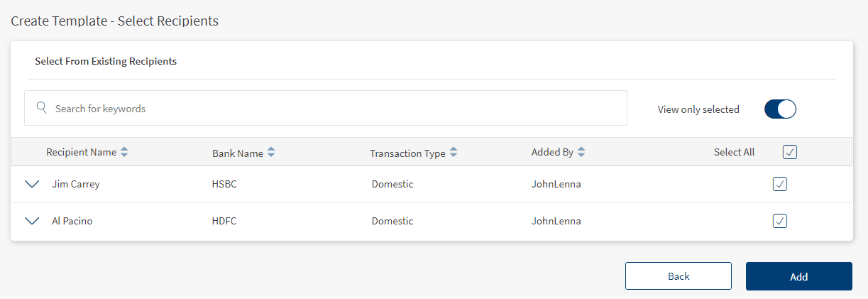Sort by Recipient Name arrows icon
This screenshot has width=868, height=299.
coord(124,152)
